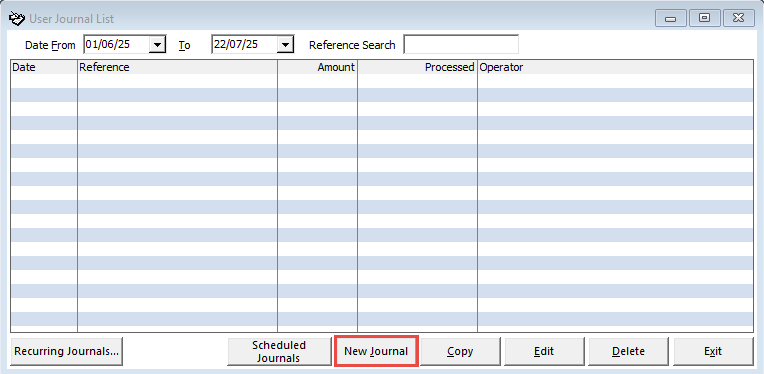
Task: Click into the Reference Search box
Action: 461,44
